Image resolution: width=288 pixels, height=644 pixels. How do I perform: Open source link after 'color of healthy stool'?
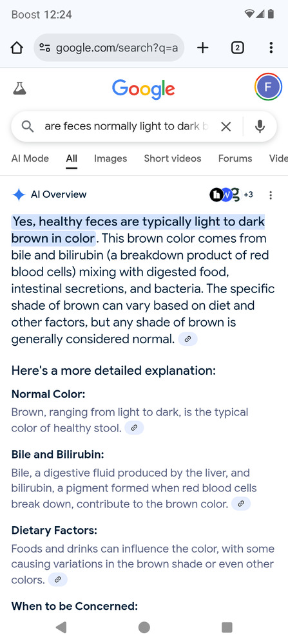(134, 428)
